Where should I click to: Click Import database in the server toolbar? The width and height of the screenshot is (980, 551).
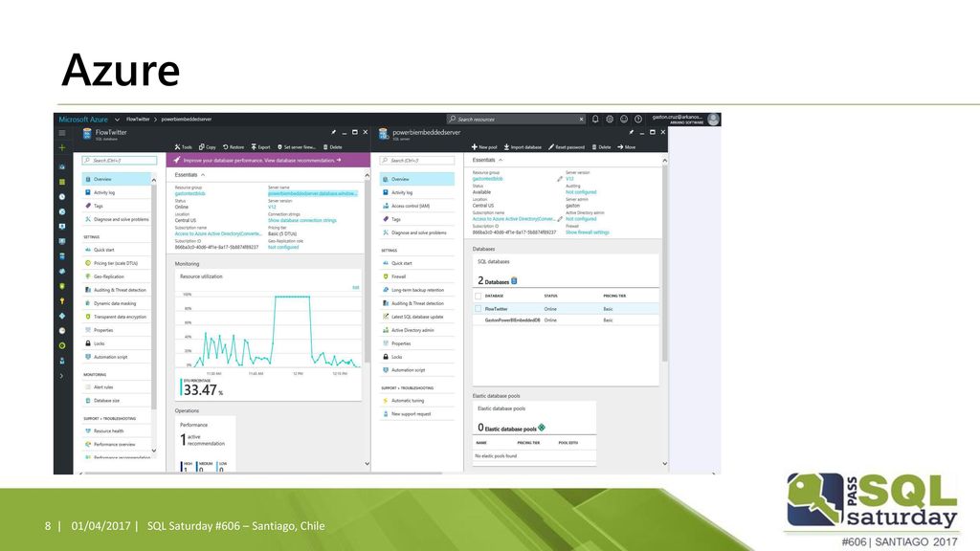tap(523, 147)
